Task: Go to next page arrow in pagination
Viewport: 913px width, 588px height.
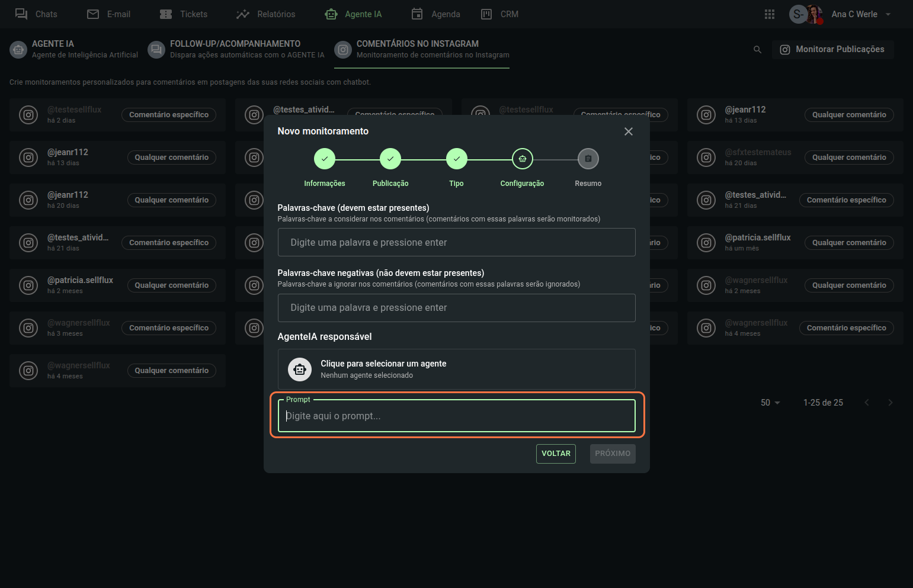Action: pos(890,403)
